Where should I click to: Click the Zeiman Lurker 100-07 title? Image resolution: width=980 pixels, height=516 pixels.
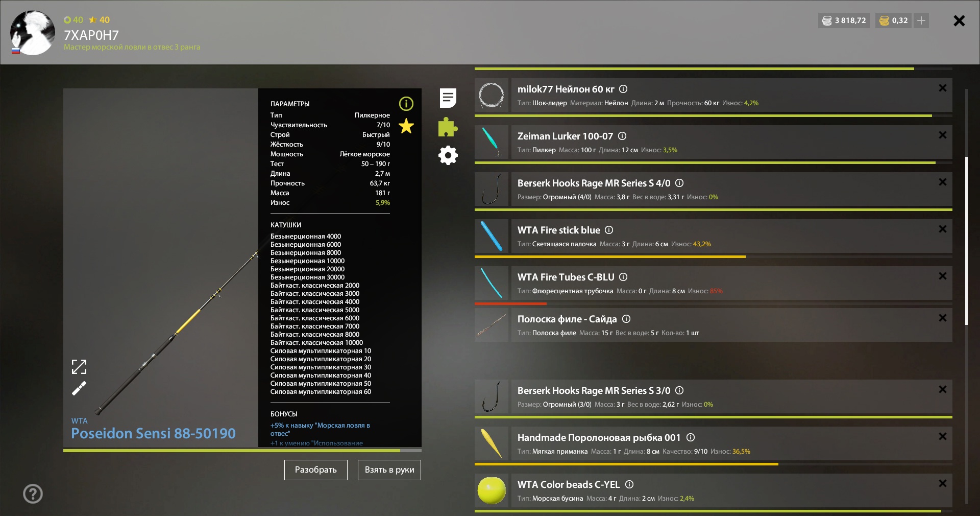pos(565,136)
